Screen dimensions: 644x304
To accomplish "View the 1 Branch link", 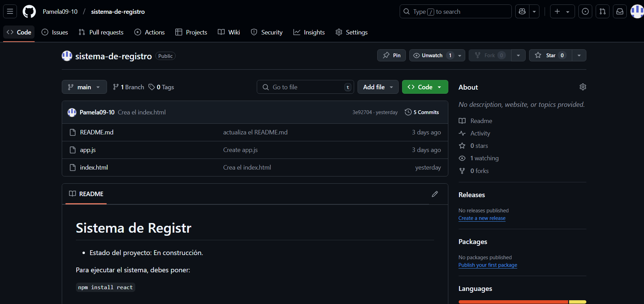I will pos(128,87).
